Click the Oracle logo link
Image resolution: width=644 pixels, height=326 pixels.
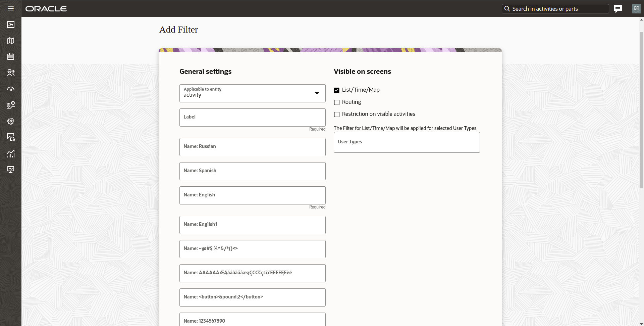pos(46,9)
